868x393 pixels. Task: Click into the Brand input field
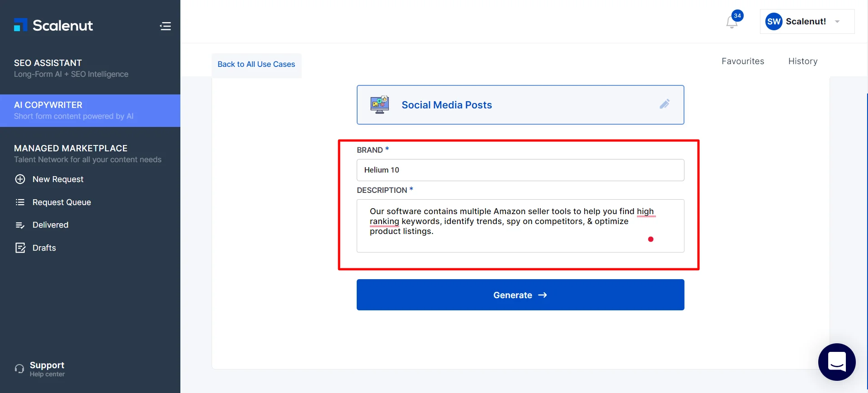click(520, 170)
